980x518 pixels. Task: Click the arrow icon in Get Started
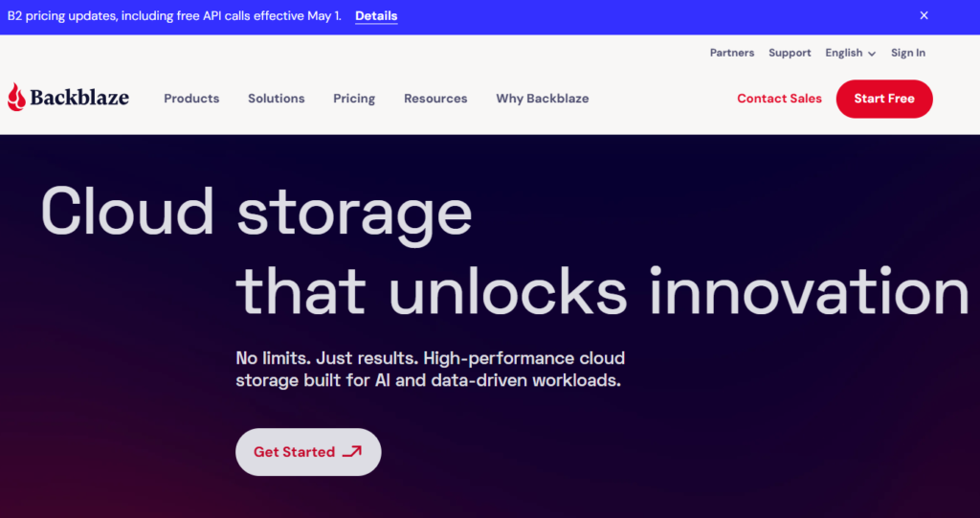[x=352, y=452]
